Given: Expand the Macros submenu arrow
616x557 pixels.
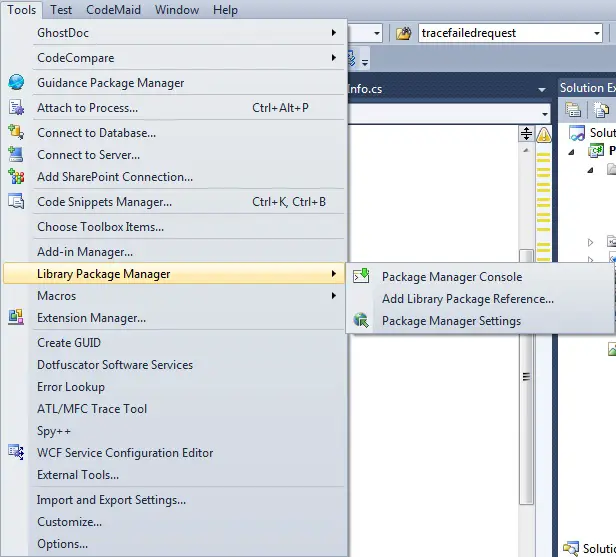Looking at the screenshot, I should (334, 295).
